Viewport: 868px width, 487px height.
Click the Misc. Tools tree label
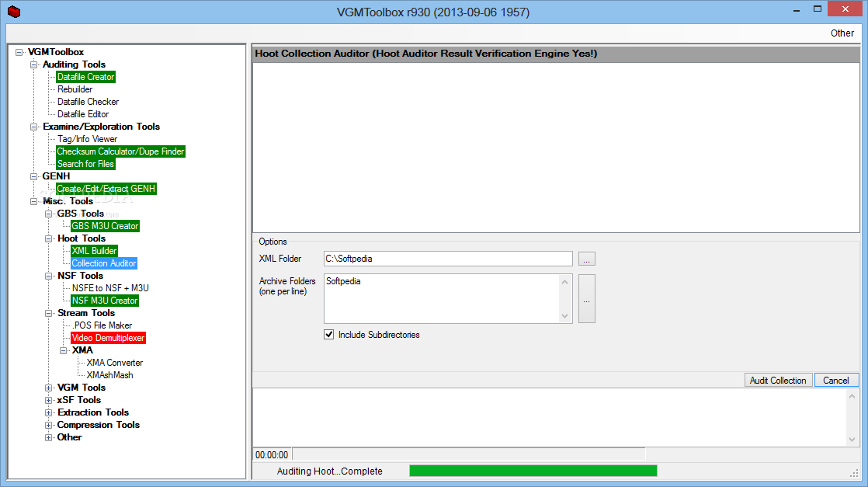pos(68,201)
